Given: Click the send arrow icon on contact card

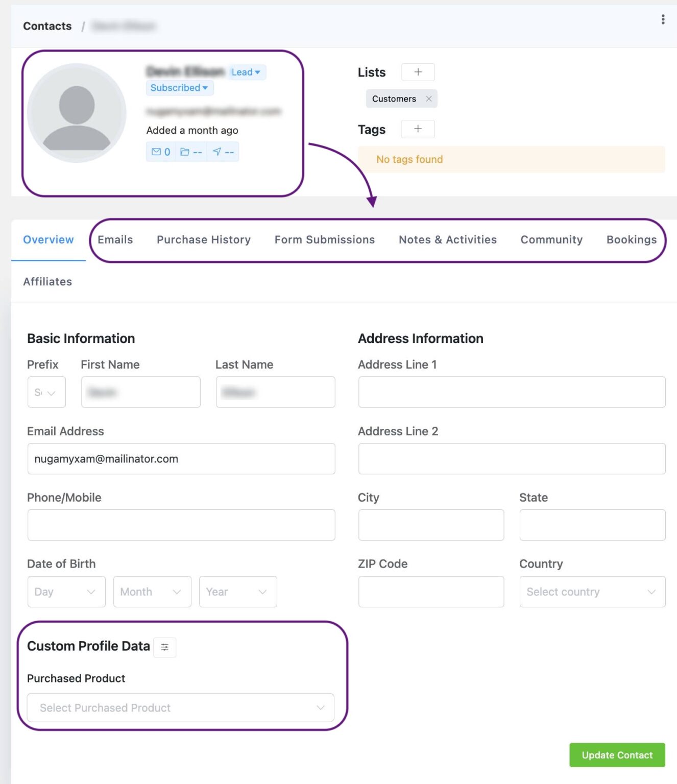Looking at the screenshot, I should pos(216,151).
